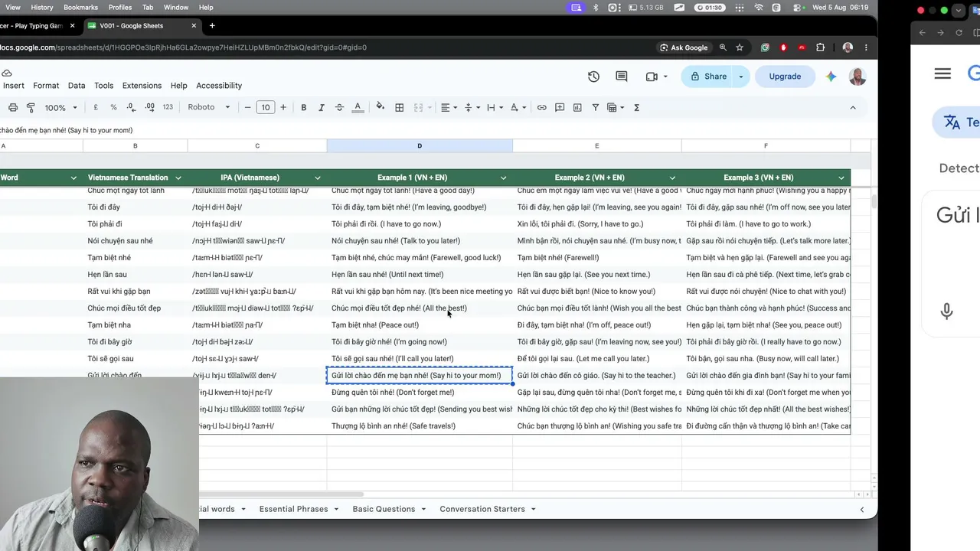Open the vertical align dropdown

click(471, 108)
